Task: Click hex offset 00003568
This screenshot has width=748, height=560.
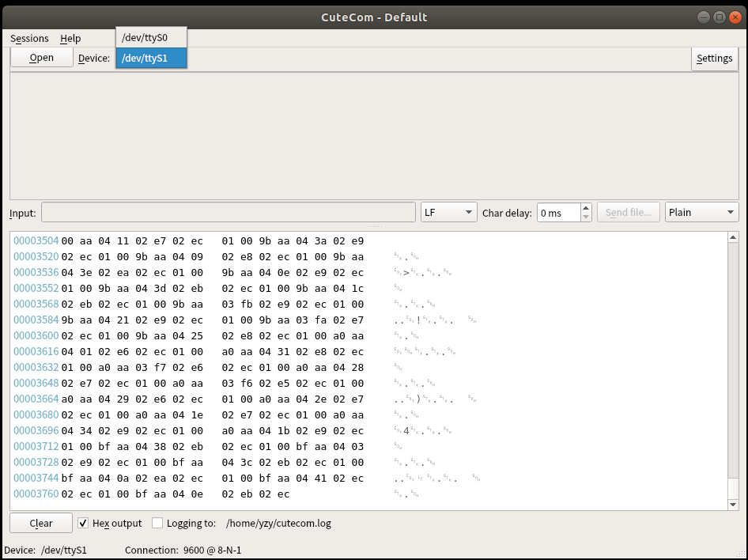Action: coord(36,304)
